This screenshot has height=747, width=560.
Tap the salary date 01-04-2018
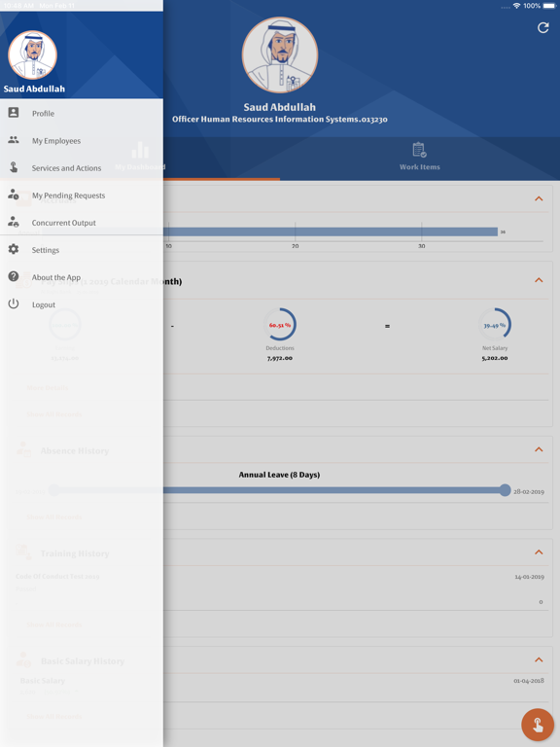click(529, 681)
